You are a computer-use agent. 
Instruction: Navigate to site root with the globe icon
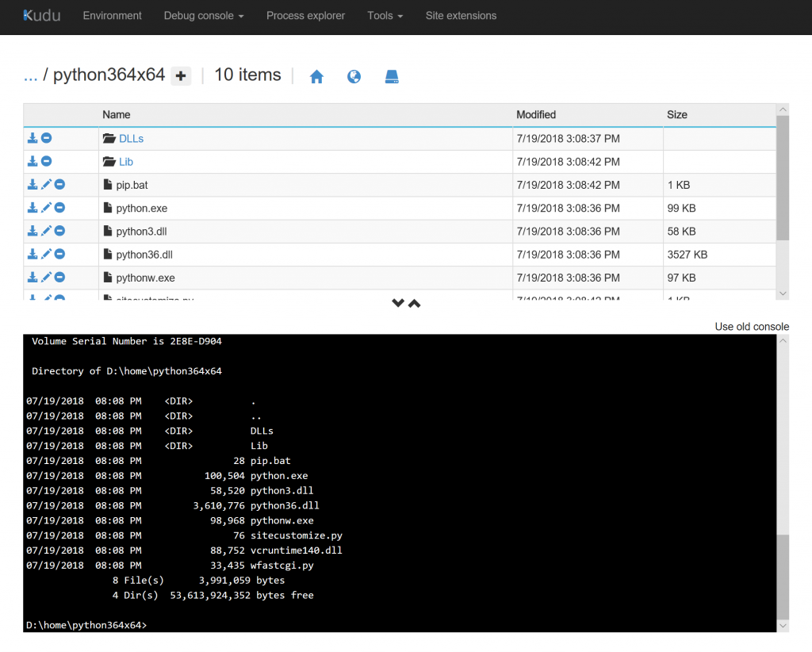click(x=354, y=76)
